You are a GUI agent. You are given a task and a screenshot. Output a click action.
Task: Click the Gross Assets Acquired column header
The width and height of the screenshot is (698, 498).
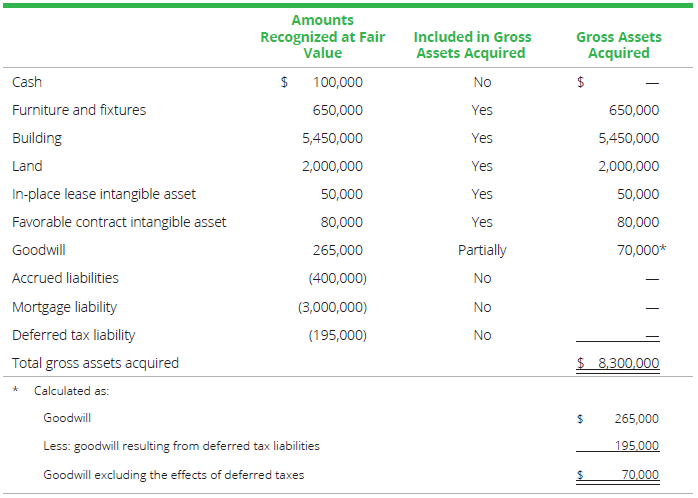[x=618, y=44]
